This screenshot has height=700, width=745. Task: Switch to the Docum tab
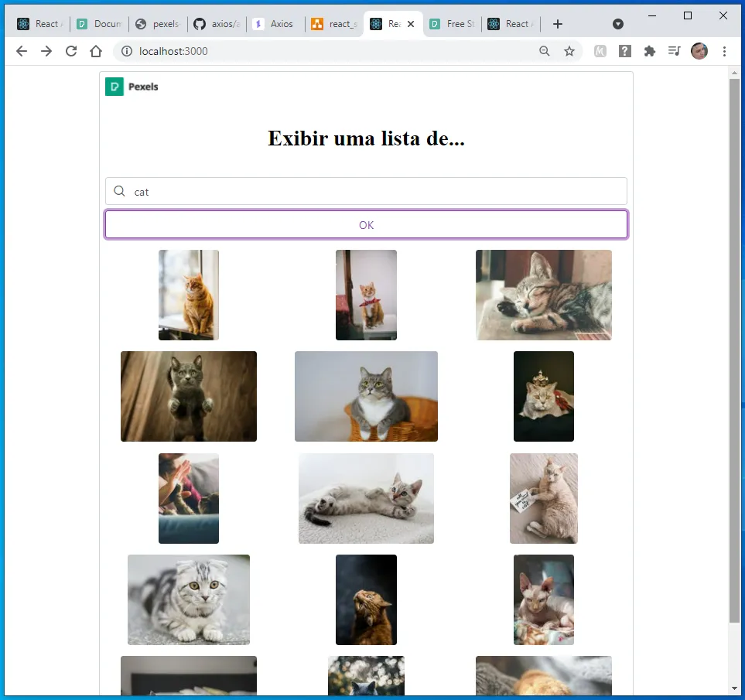[x=100, y=24]
